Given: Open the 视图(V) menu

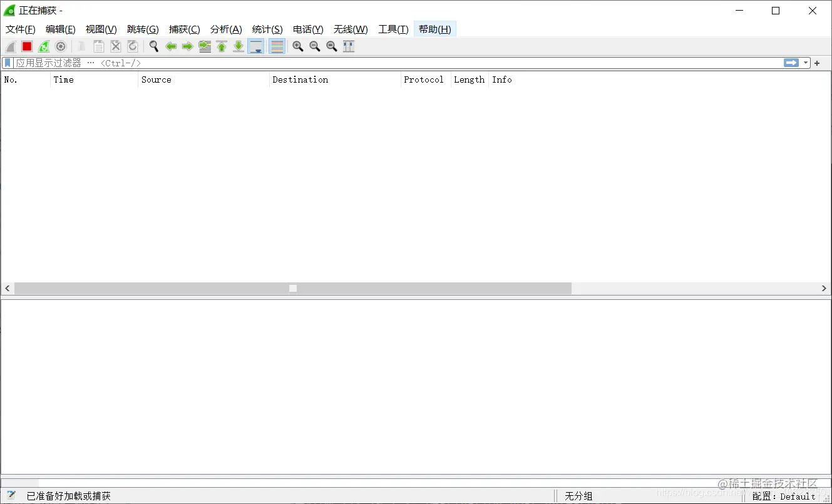Looking at the screenshot, I should click(x=101, y=29).
